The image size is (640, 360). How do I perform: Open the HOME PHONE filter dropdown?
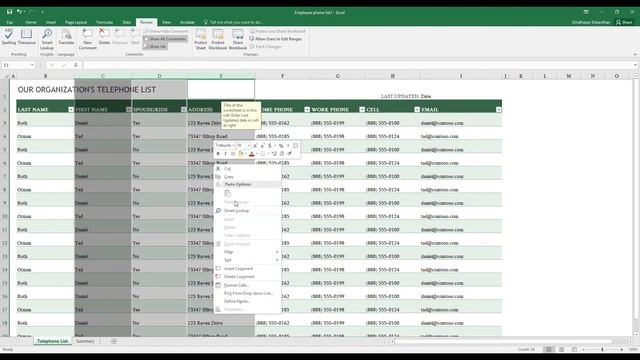coord(307,109)
